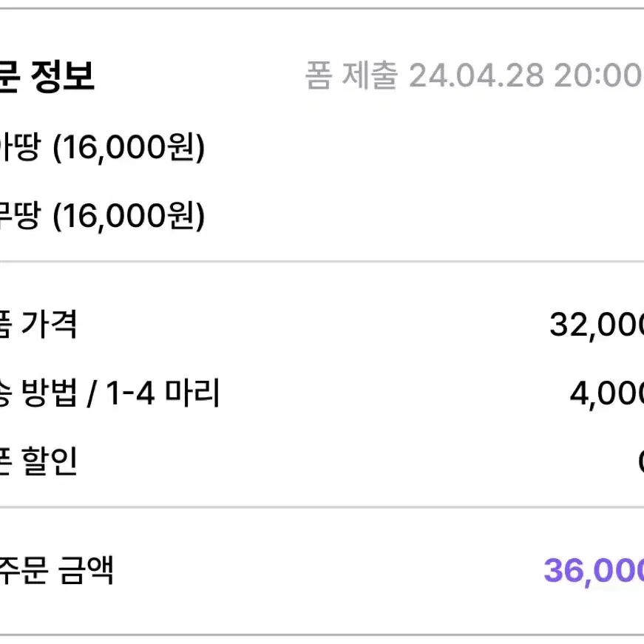Select the 폼 제출 label text

pos(351,75)
